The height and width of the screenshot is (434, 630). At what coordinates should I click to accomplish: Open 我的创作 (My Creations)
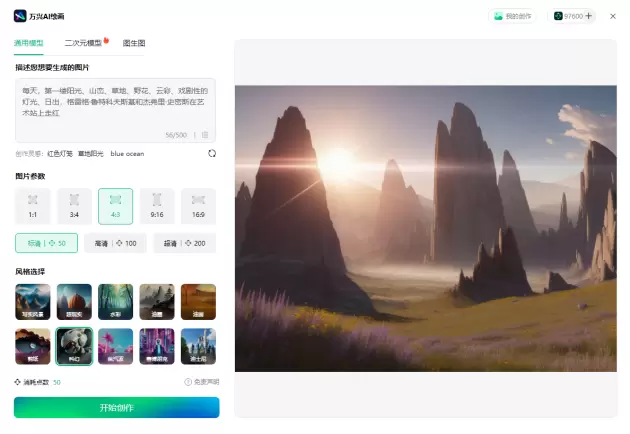coord(512,16)
